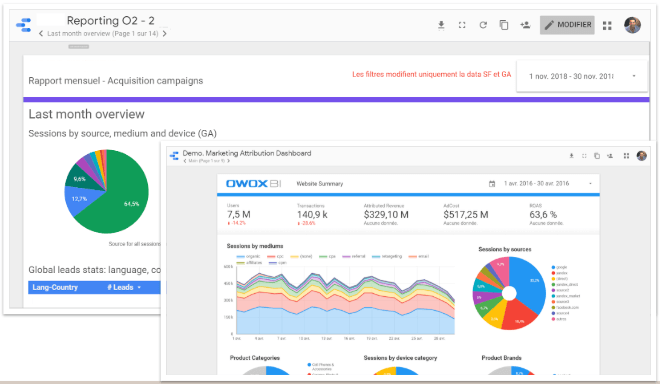Toggle organic series in mediums legend
The width and height of the screenshot is (660, 384).
coord(248,256)
